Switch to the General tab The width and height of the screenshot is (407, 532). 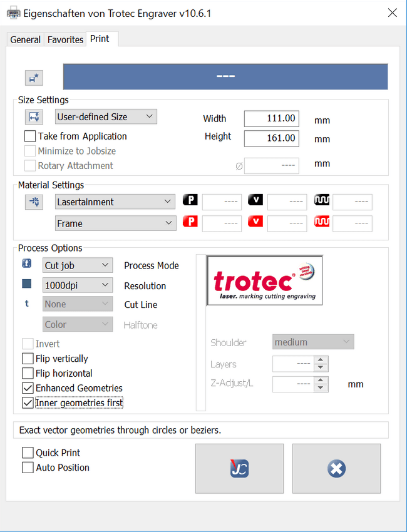point(26,39)
